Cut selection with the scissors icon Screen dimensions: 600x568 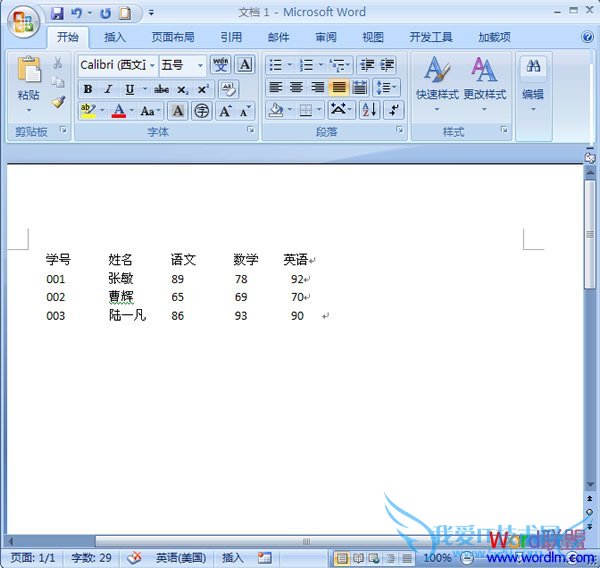(58, 63)
